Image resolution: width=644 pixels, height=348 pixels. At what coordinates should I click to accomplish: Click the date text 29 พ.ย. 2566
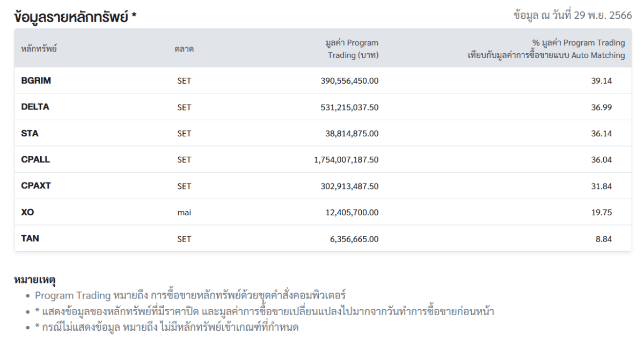(x=603, y=15)
